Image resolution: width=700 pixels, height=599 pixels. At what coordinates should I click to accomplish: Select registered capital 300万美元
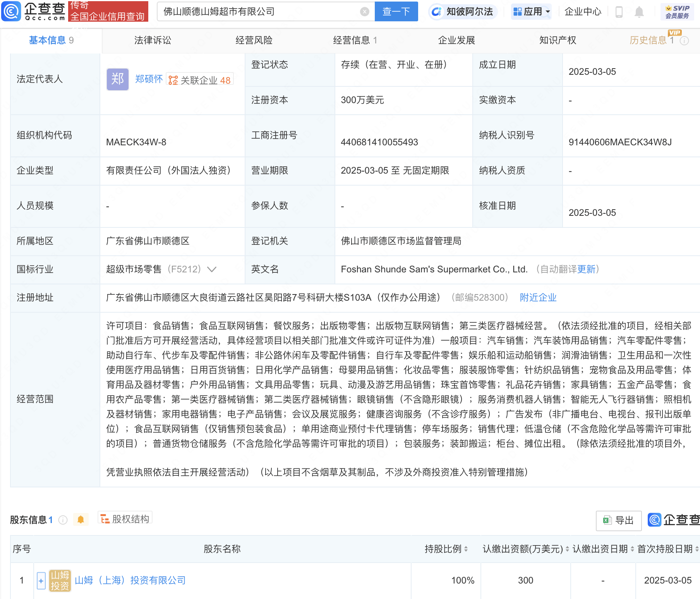click(362, 100)
